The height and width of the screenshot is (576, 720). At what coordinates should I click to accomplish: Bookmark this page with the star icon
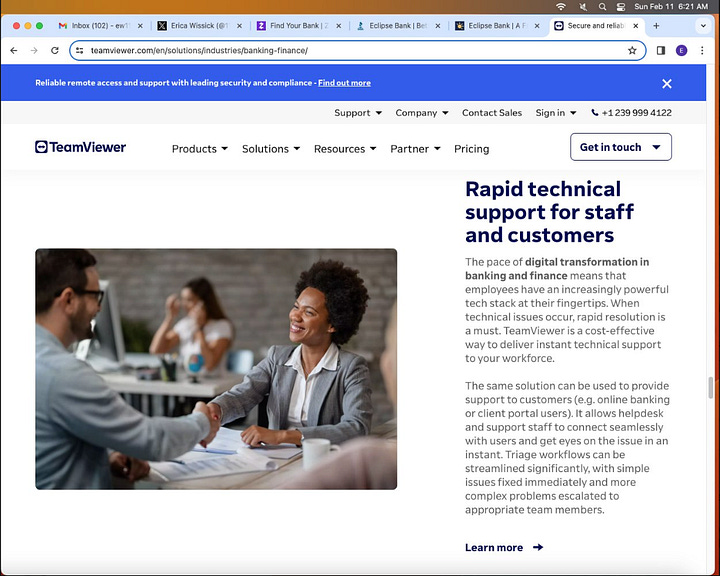tap(632, 51)
